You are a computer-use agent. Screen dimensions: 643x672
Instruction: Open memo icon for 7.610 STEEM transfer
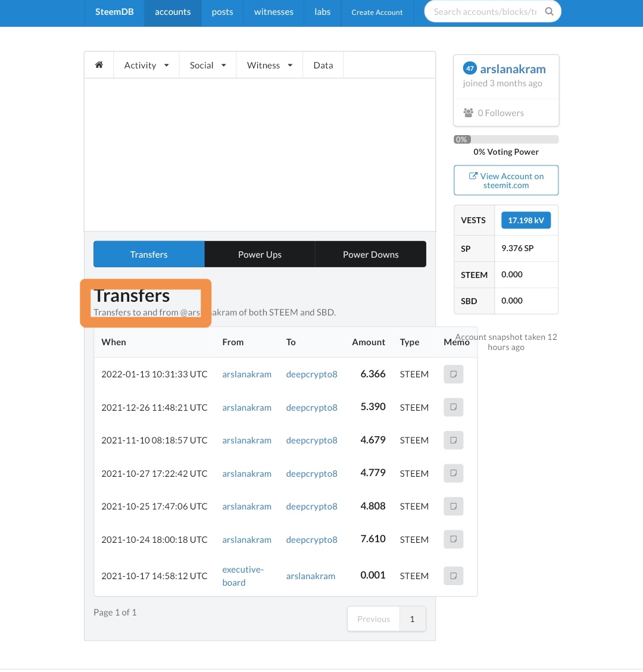point(454,539)
